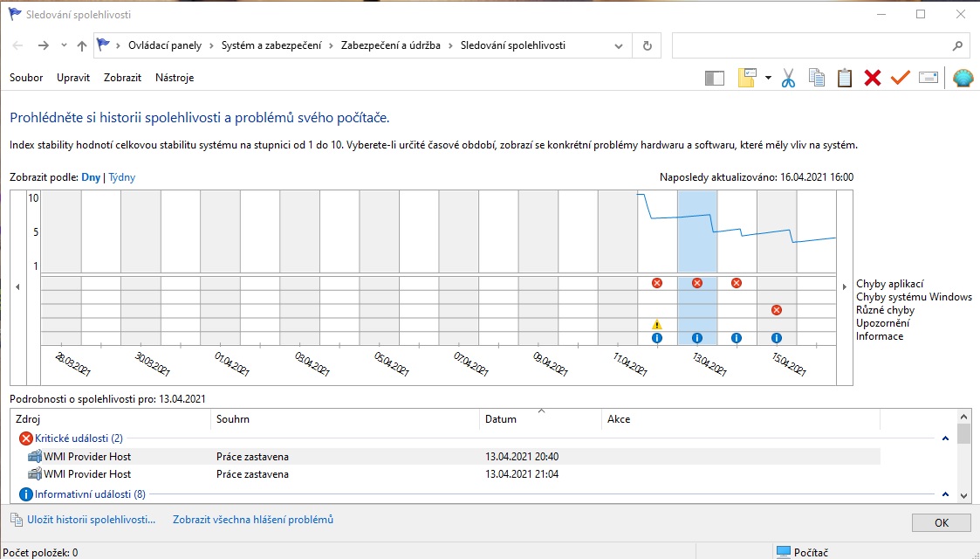Screen dimensions: 980x559
Task: Click the red X Delete icon
Action: click(872, 78)
